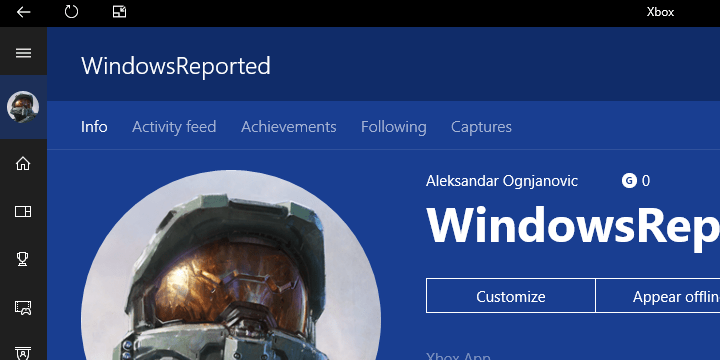The image size is (720, 360).
Task: Click the WindowsReported header title
Action: pyautogui.click(x=176, y=66)
